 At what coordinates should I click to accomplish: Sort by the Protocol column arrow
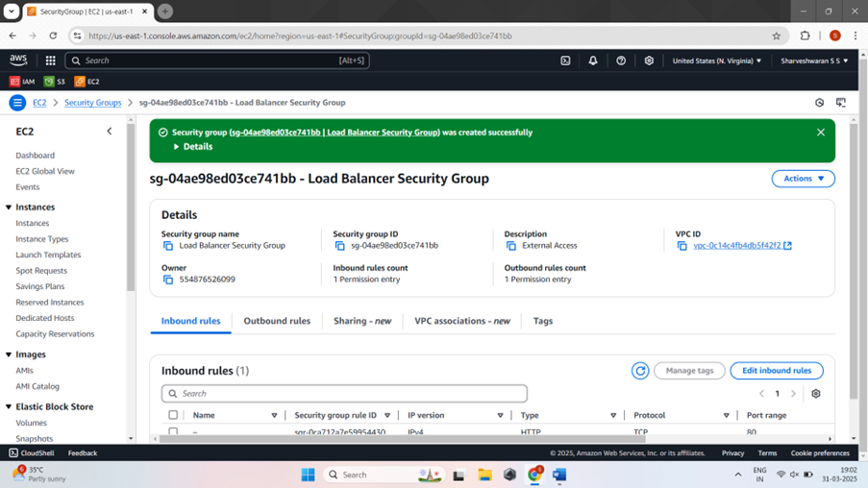pyautogui.click(x=727, y=416)
